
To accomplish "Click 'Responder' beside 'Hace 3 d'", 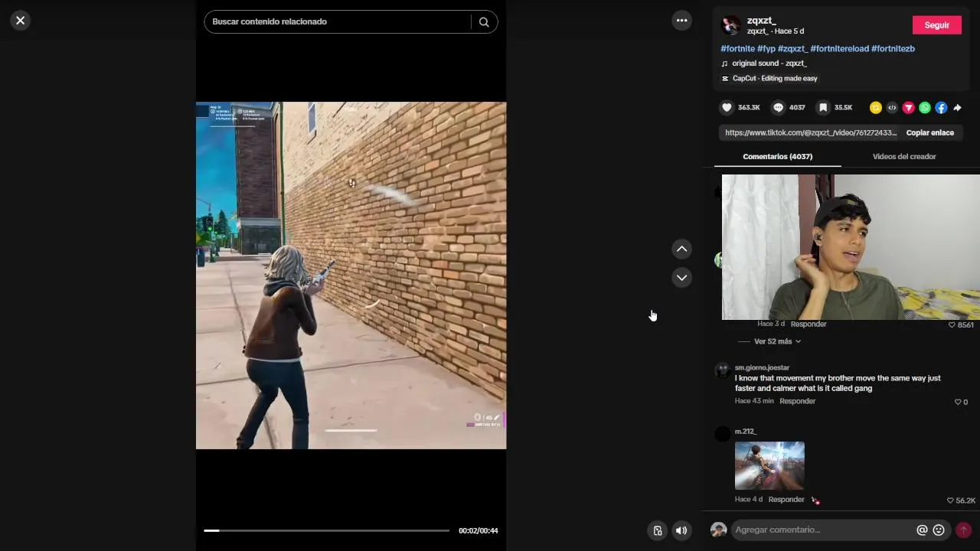I will click(808, 324).
